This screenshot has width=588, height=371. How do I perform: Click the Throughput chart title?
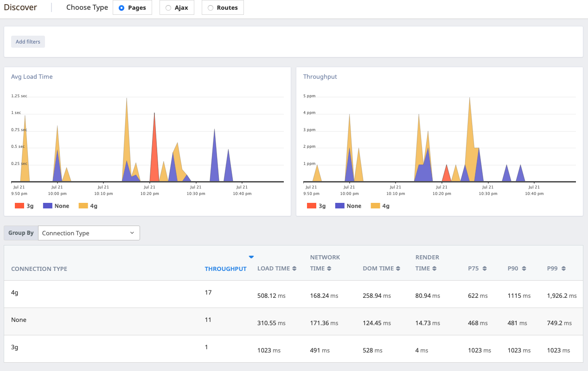tap(320, 77)
